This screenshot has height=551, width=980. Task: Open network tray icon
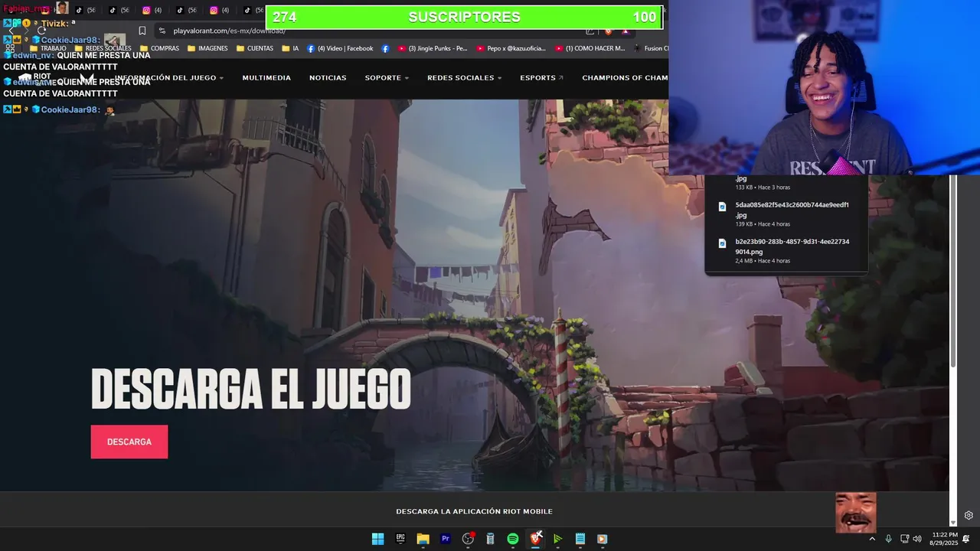904,539
